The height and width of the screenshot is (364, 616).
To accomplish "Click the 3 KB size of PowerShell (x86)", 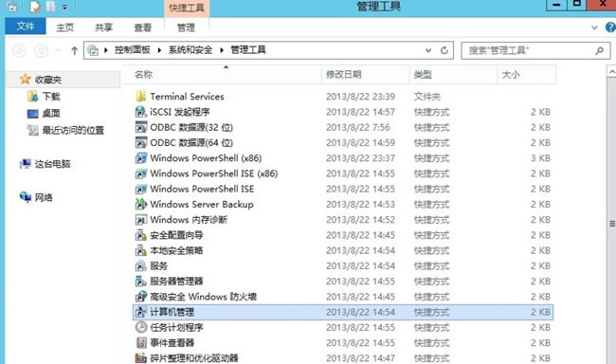I will tap(540, 158).
